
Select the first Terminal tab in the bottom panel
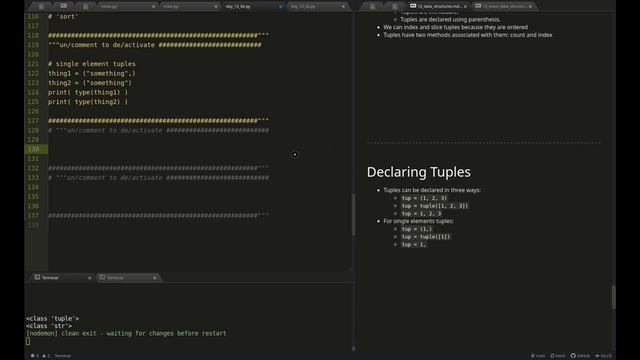coord(63,278)
